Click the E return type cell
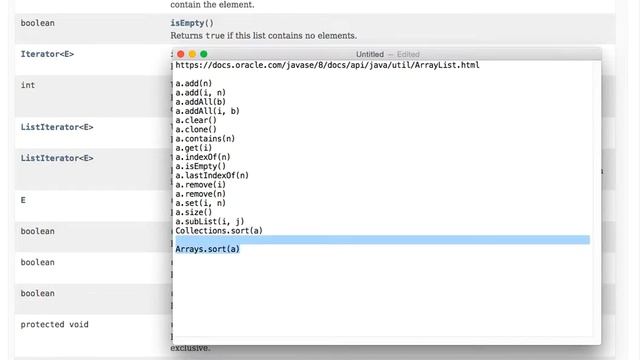Viewport: 640px width, 360px height. click(23, 200)
